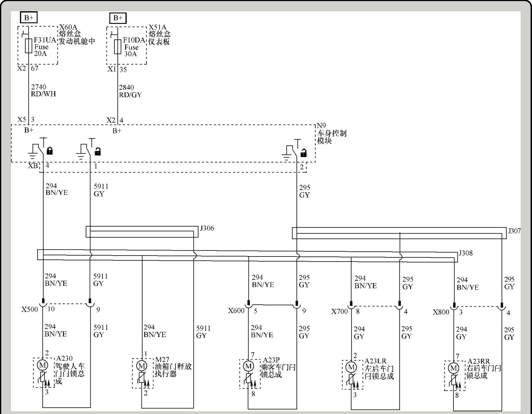
Task: Click the '2840 RD/GY' wire label
Action: tap(130, 91)
